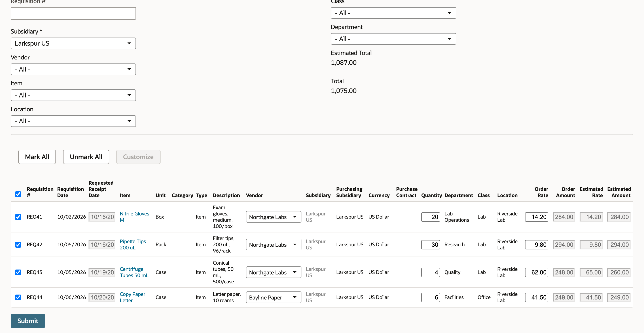Click the REQ41 receipt date field

(x=102, y=217)
